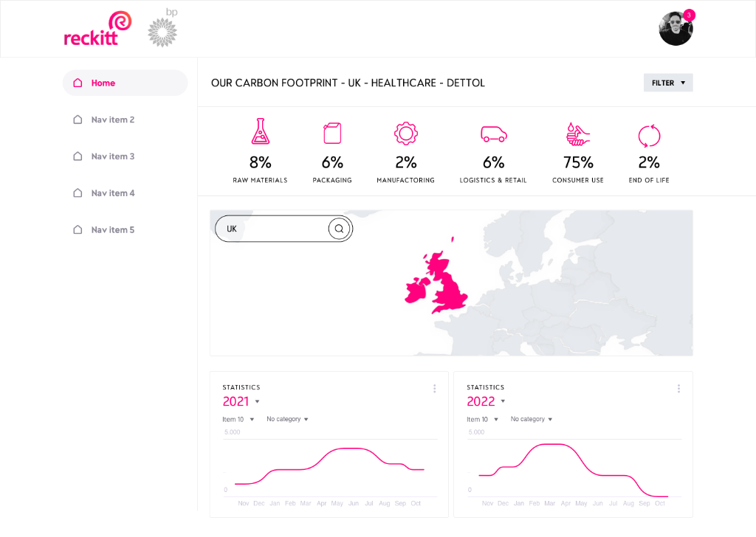
Task: Click the RAW MATERIALS label
Action: point(260,180)
